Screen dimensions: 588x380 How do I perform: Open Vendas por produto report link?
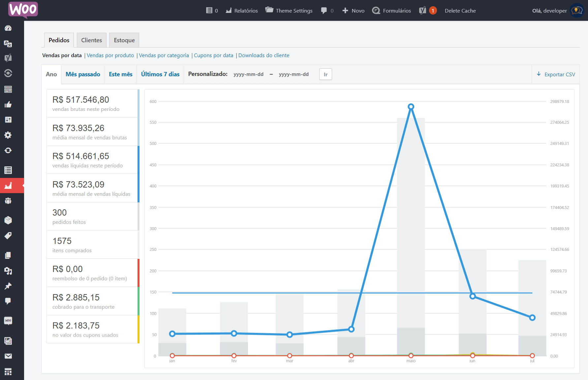click(110, 55)
